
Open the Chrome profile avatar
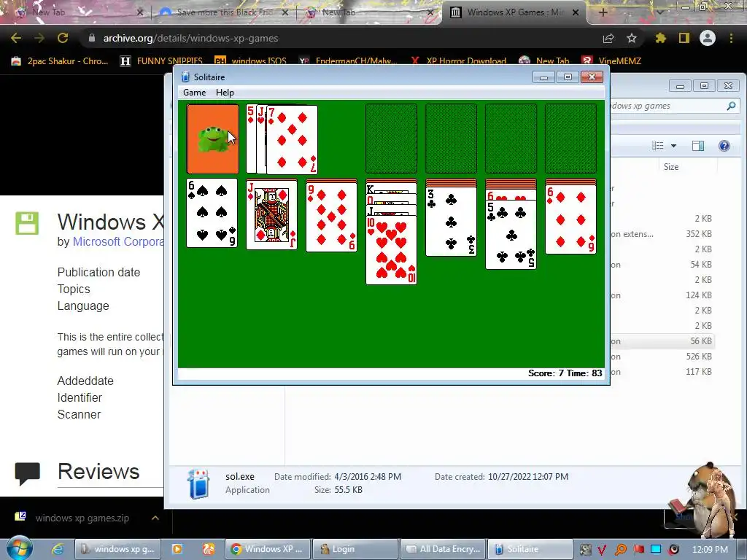coord(708,38)
